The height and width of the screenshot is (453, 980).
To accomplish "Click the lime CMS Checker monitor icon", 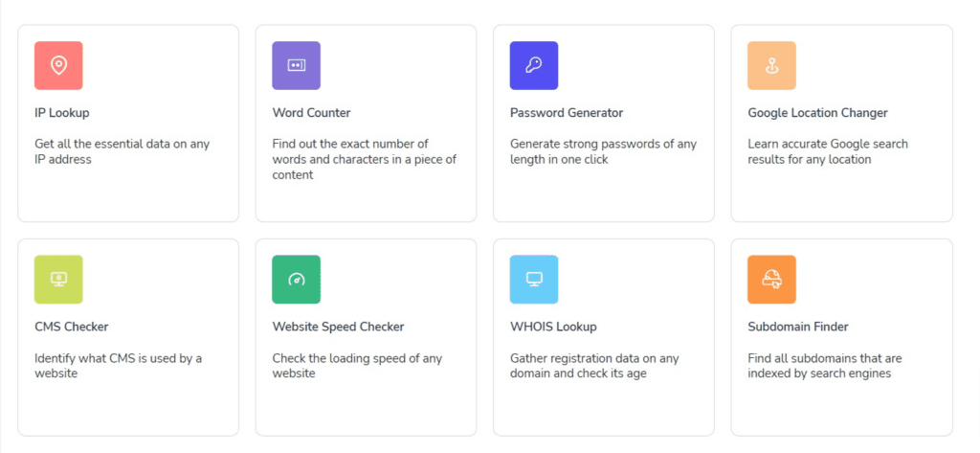I will (58, 280).
